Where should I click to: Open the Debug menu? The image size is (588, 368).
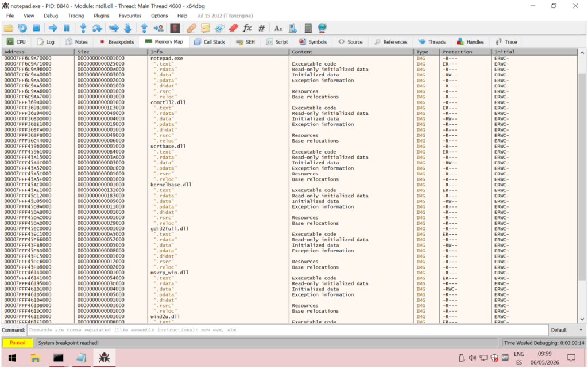point(51,16)
